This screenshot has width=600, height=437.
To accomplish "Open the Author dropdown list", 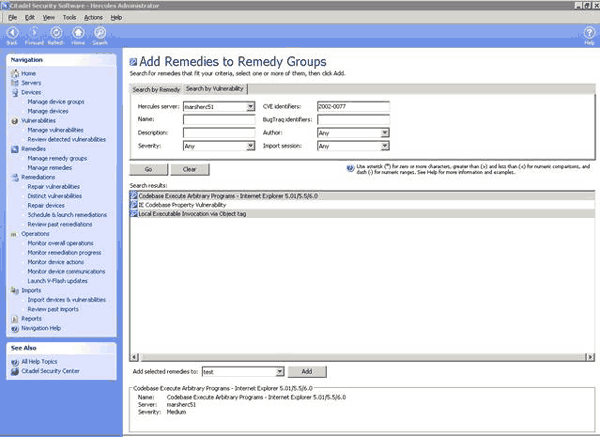I will pyautogui.click(x=384, y=132).
